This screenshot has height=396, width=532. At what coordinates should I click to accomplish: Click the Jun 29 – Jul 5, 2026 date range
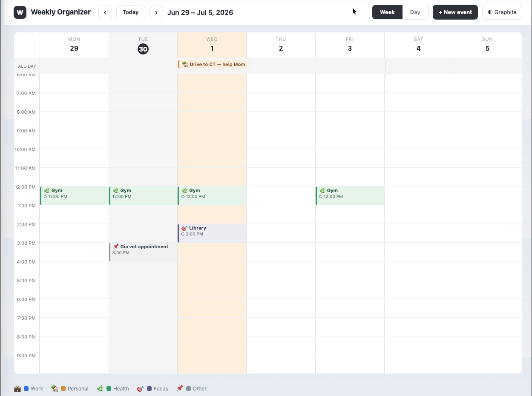tap(200, 12)
